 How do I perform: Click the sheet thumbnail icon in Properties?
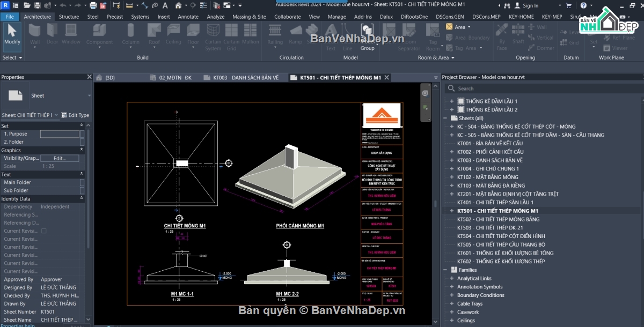[x=16, y=96]
